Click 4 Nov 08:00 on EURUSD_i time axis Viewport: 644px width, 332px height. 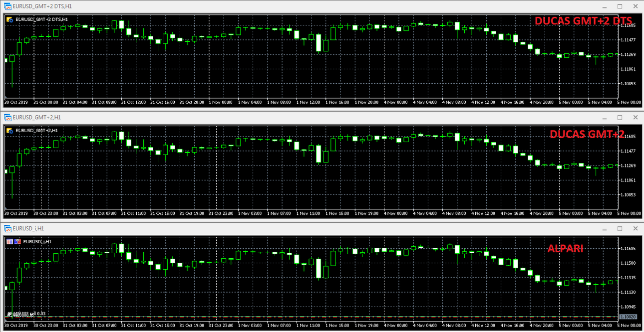[x=455, y=325]
